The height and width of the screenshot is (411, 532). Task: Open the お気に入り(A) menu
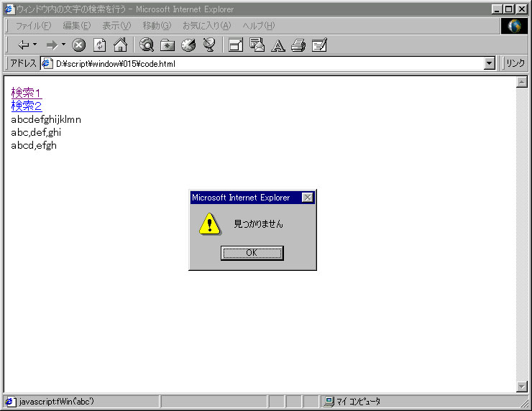tap(207, 26)
